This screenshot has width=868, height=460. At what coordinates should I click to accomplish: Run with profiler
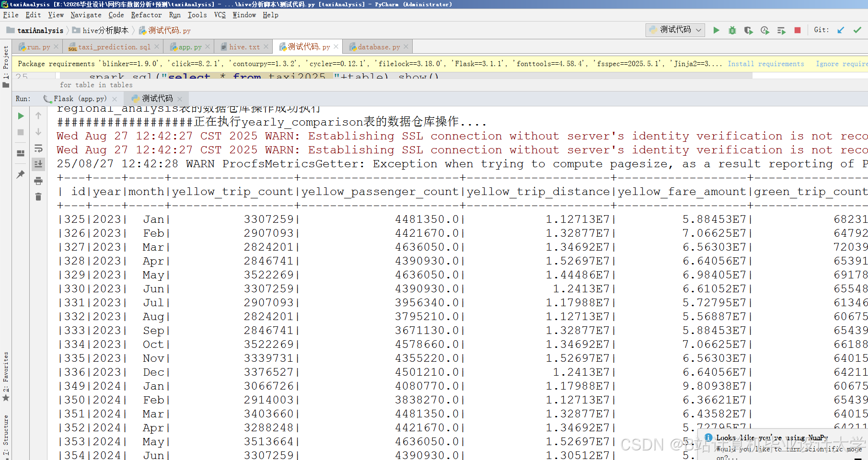click(x=764, y=30)
